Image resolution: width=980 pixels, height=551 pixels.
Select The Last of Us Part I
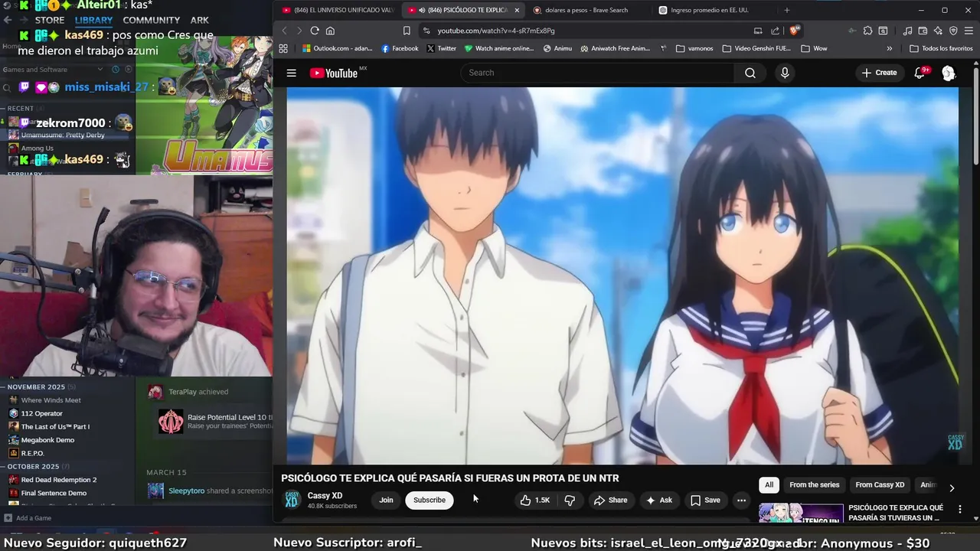[x=55, y=427]
